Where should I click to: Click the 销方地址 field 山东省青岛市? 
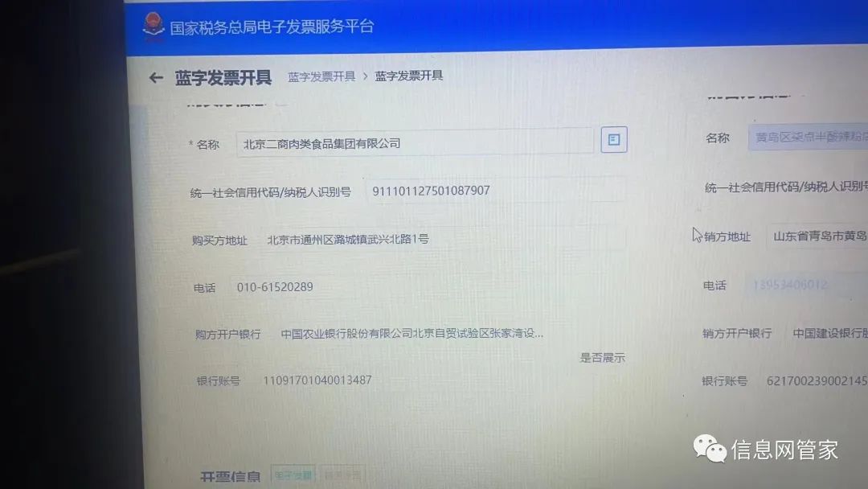(817, 236)
